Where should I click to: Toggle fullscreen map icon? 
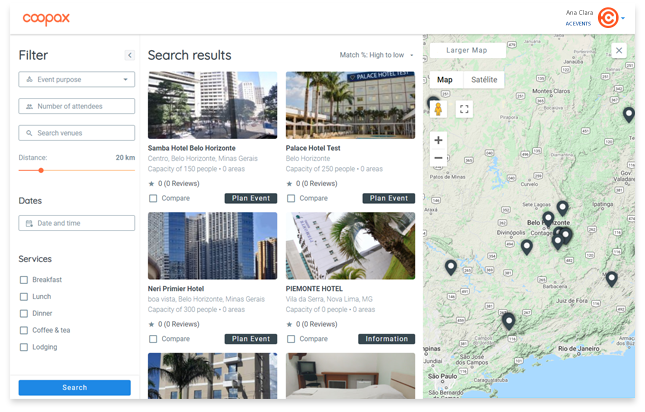click(464, 109)
